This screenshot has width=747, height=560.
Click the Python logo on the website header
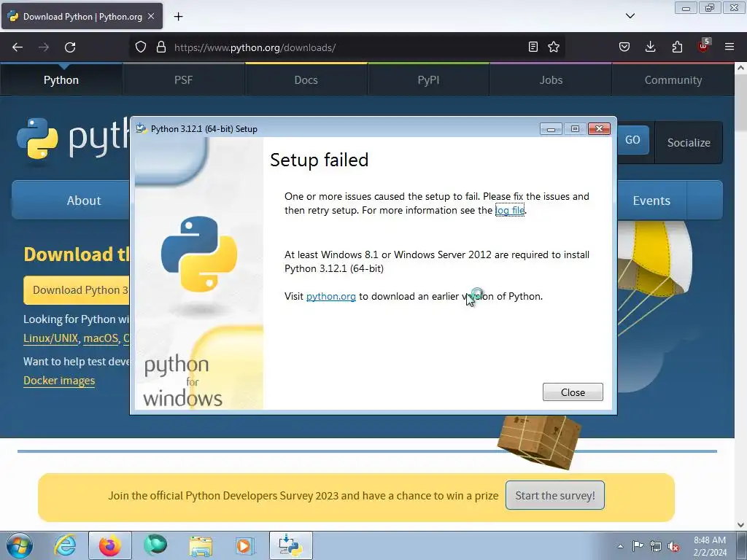point(71,138)
